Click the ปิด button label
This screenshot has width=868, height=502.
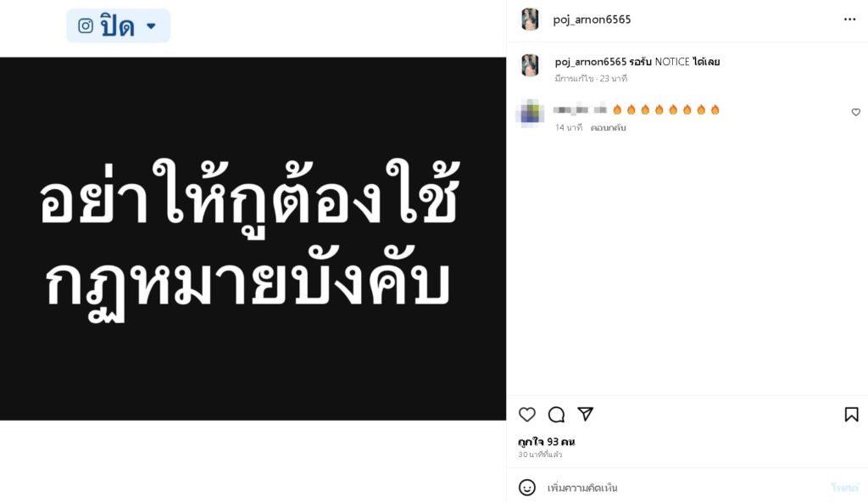[x=117, y=25]
